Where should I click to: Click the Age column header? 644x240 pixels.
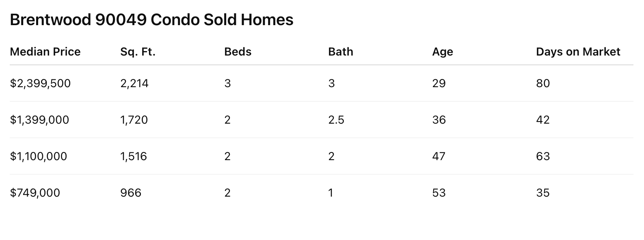pyautogui.click(x=442, y=52)
